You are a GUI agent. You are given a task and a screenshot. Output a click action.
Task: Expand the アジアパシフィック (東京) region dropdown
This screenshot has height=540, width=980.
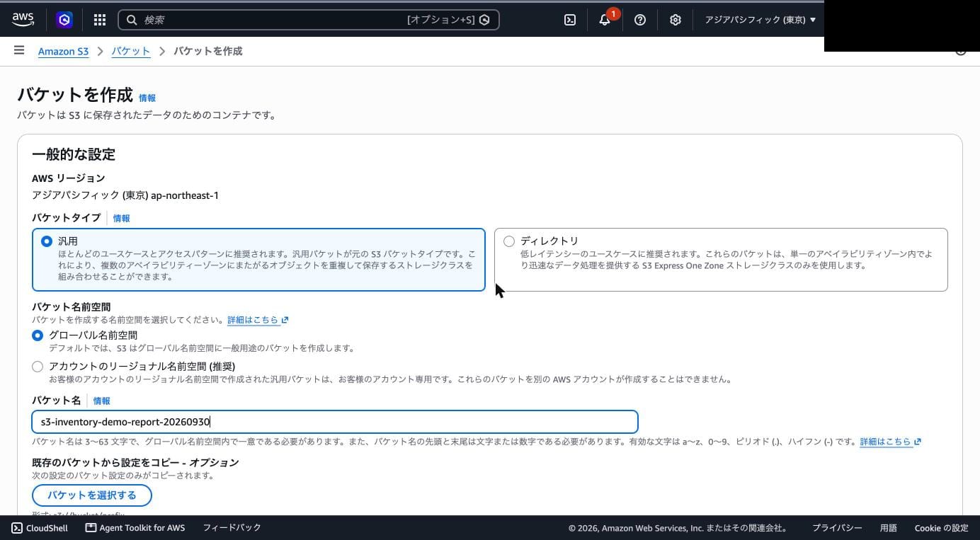[x=760, y=20]
